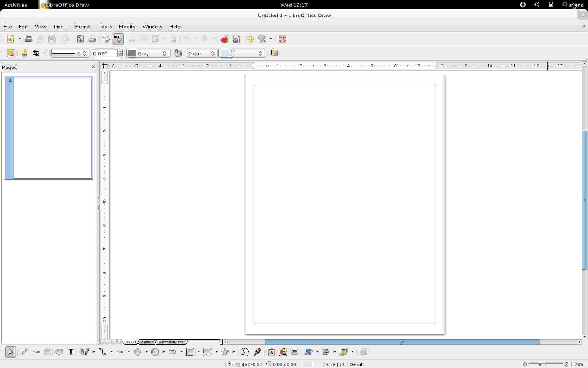Select the Basic Shapes diamond tool
The image size is (588, 368).
click(138, 352)
